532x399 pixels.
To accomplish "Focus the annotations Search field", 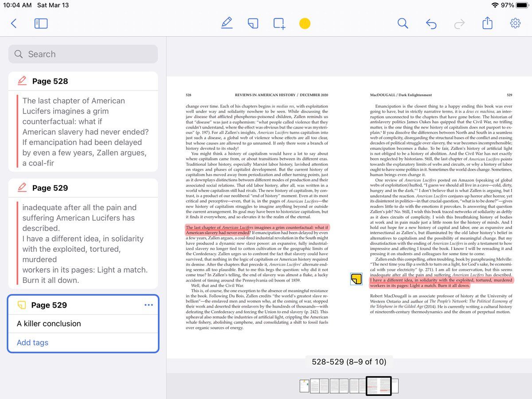I will (x=83, y=54).
